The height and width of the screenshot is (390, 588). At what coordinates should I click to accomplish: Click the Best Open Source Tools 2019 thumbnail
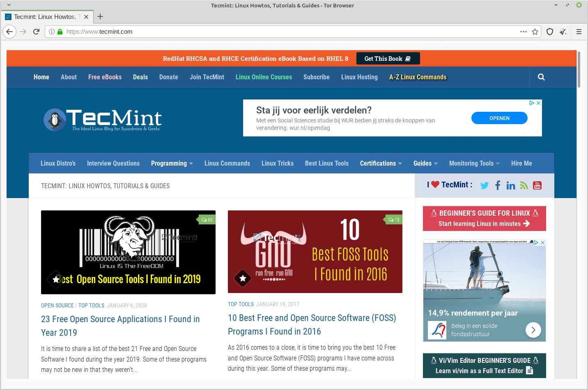128,252
